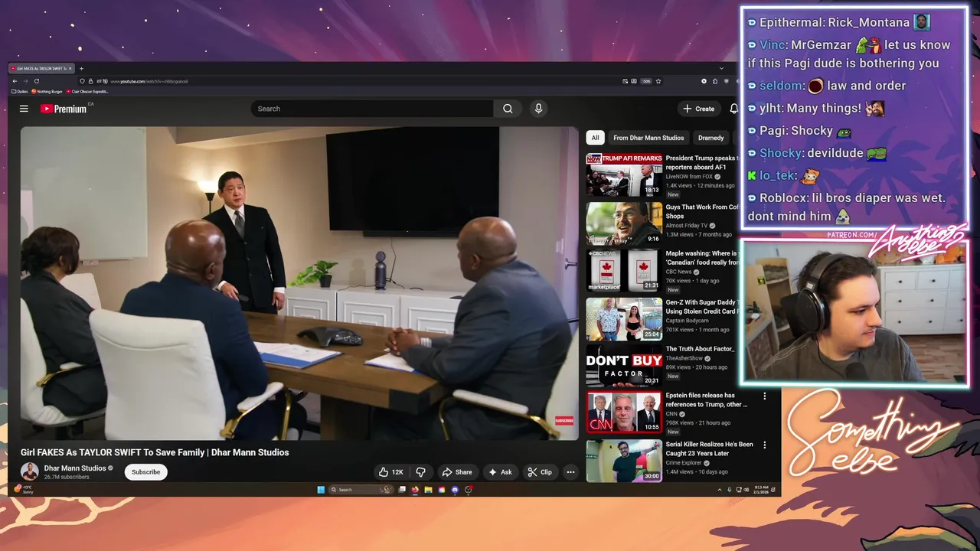Subscribe to Dhar Mann Studios
The width and height of the screenshot is (980, 551).
click(145, 472)
